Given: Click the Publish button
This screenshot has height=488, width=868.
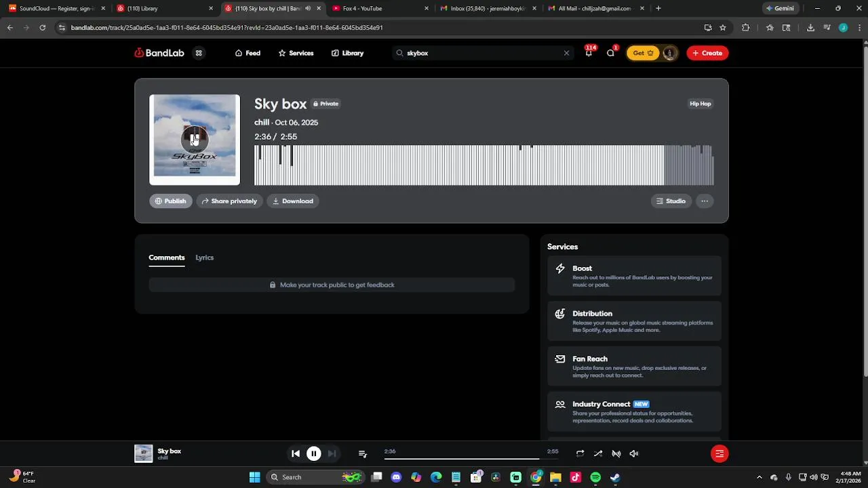Looking at the screenshot, I should pyautogui.click(x=171, y=201).
